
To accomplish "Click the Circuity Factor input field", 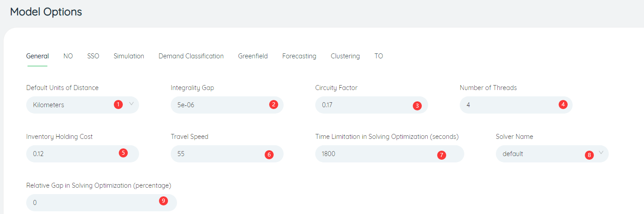I will (372, 105).
